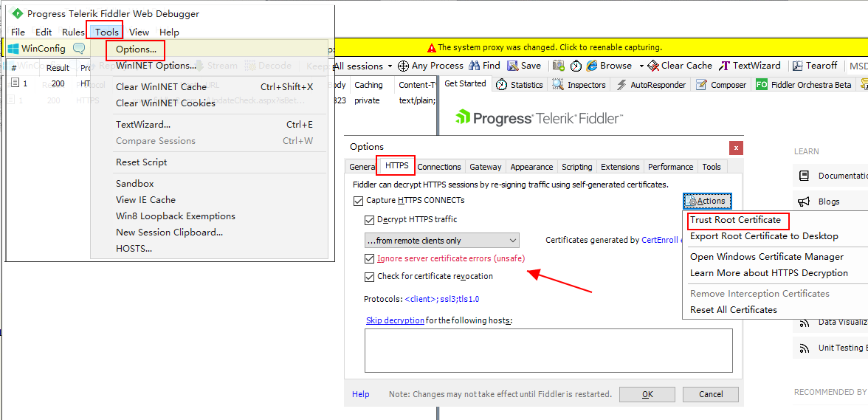The height and width of the screenshot is (420, 868).
Task: Click the Data Visualization RSS feed icon
Action: pyautogui.click(x=804, y=322)
